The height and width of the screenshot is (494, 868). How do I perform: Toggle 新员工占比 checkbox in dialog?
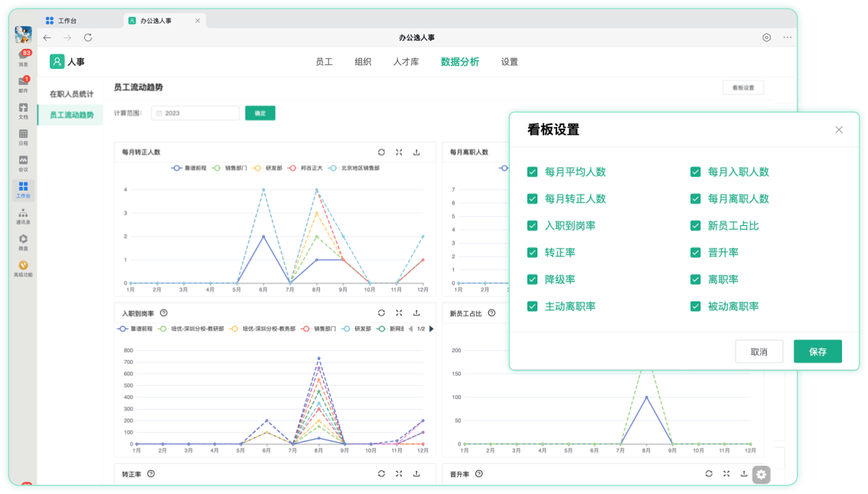[696, 226]
